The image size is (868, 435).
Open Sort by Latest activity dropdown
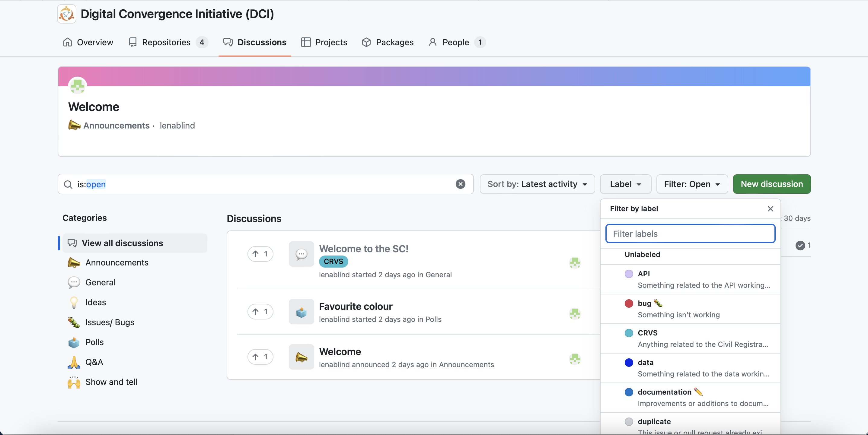[537, 184]
